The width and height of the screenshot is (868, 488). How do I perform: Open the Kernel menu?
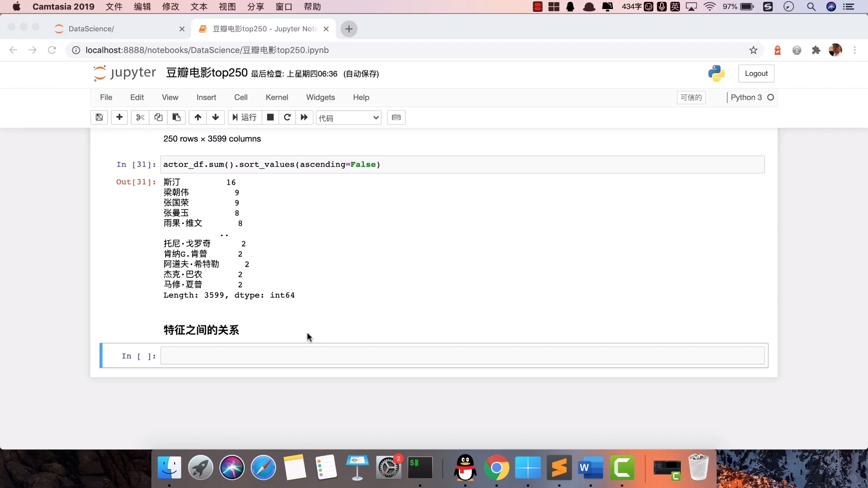(277, 97)
